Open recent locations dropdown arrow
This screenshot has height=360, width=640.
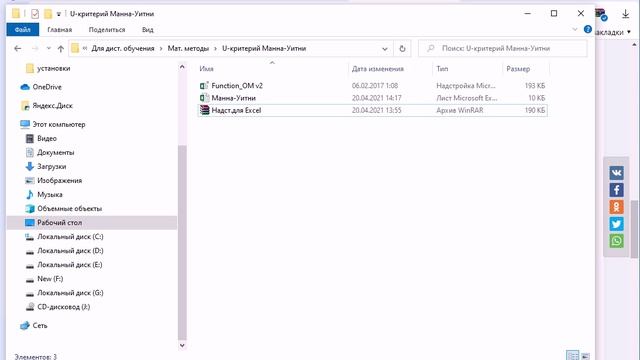[49, 49]
